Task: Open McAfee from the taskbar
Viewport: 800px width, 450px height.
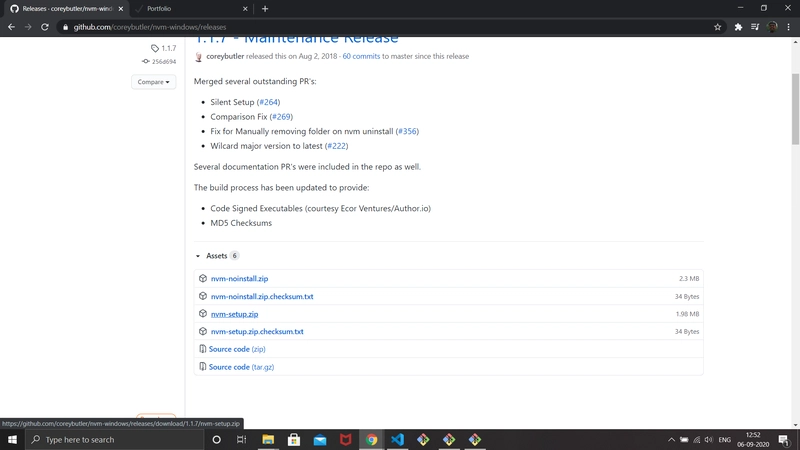Action: click(345, 439)
